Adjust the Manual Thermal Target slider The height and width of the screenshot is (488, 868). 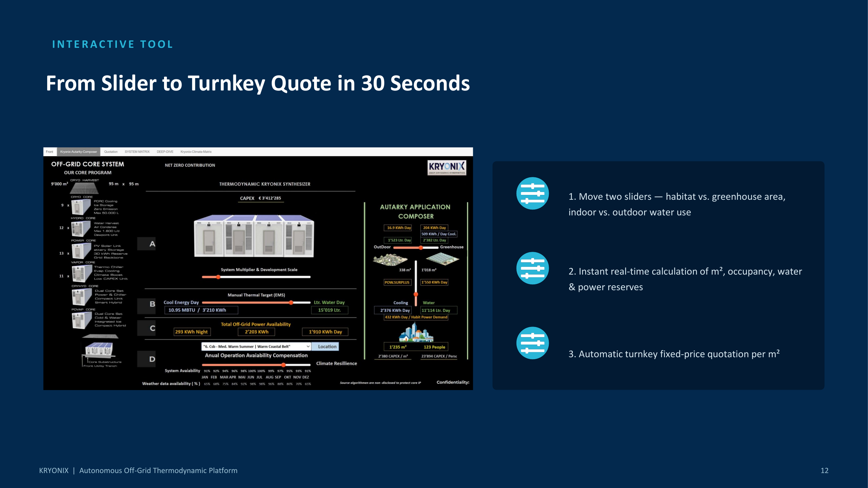coord(256,303)
